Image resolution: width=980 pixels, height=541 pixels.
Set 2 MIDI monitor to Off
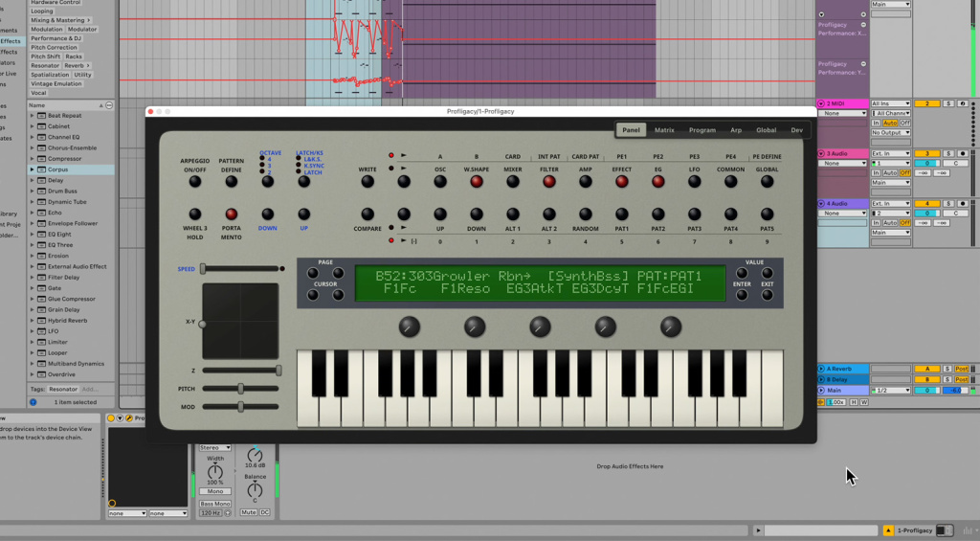coord(904,124)
